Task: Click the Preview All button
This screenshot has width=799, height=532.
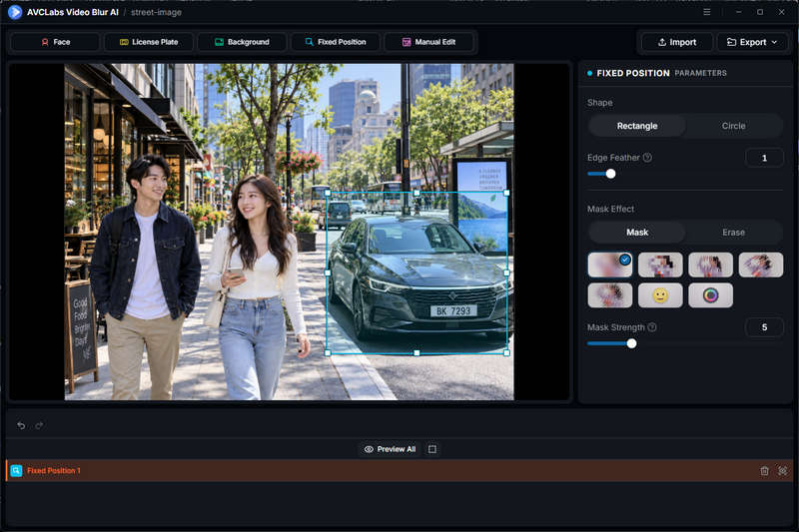Action: pos(390,449)
